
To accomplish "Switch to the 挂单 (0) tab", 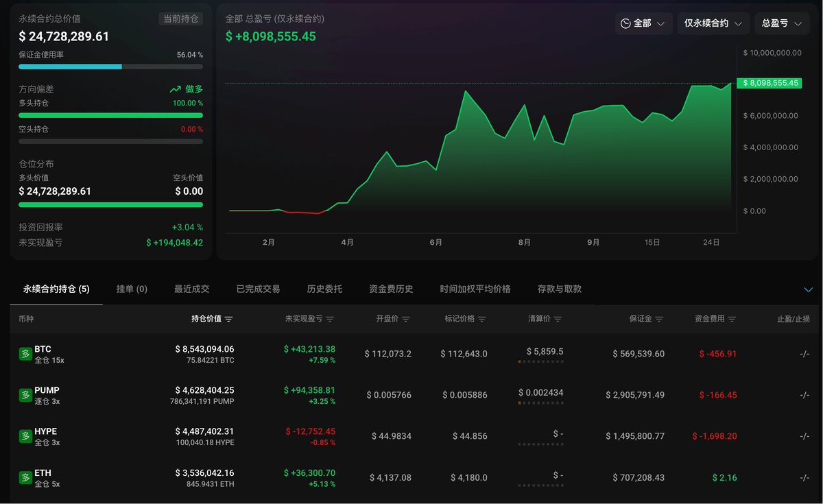I will pyautogui.click(x=132, y=289).
